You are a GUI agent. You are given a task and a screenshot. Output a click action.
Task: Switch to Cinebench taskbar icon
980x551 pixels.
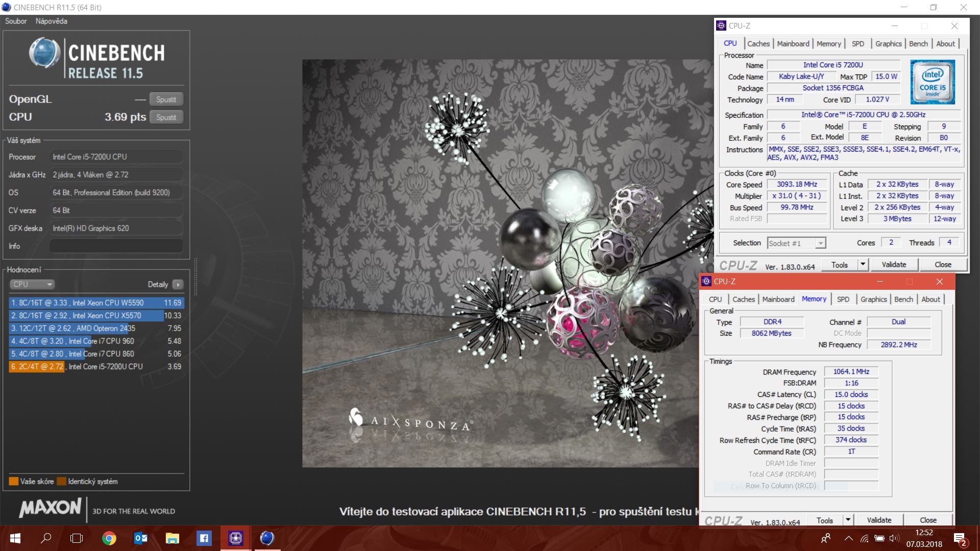click(x=267, y=538)
